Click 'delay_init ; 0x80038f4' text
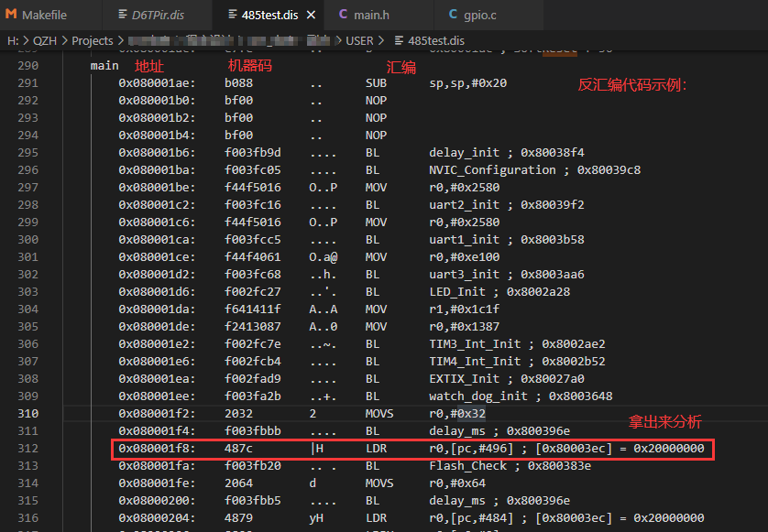Viewport: 768px width, 532px height. (507, 153)
